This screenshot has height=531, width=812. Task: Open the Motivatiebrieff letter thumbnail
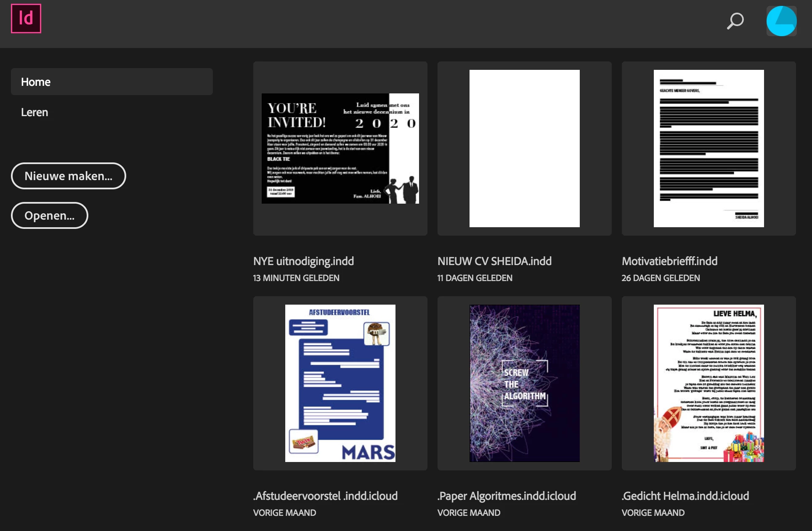click(x=709, y=149)
